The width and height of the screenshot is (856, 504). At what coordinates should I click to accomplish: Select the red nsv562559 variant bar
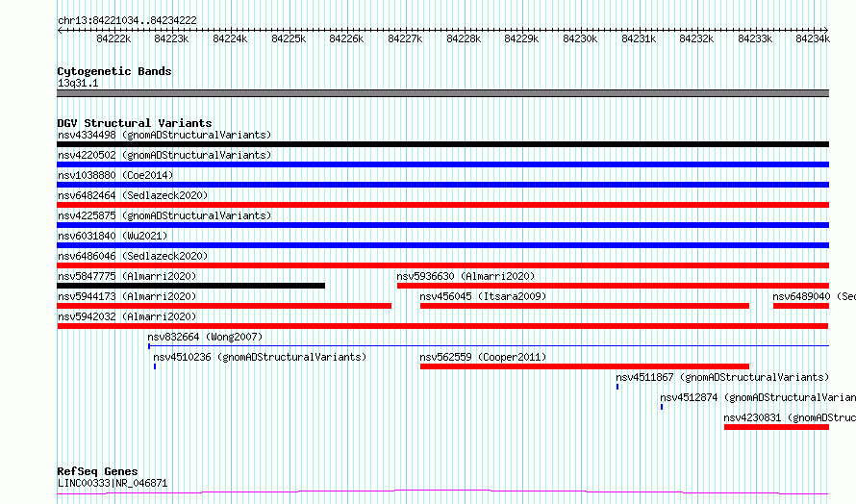[585, 366]
